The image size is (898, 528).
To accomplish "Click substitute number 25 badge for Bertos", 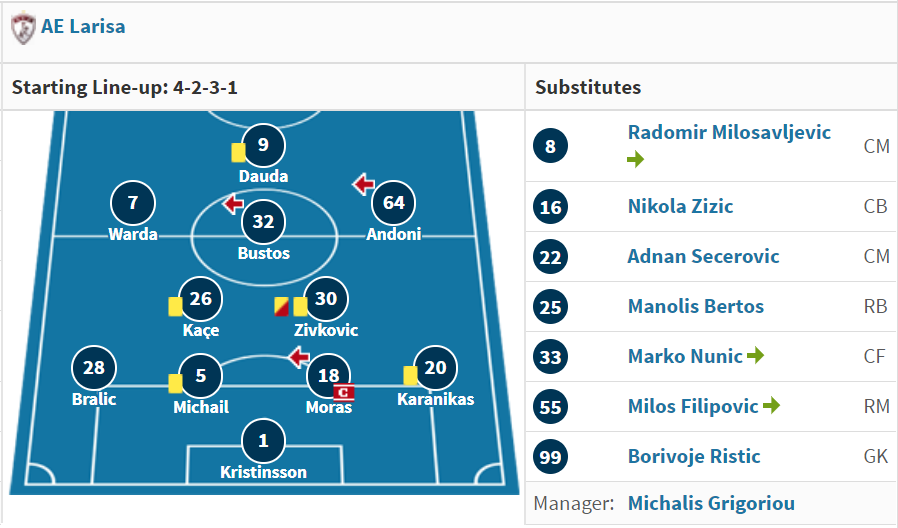I will tap(550, 307).
